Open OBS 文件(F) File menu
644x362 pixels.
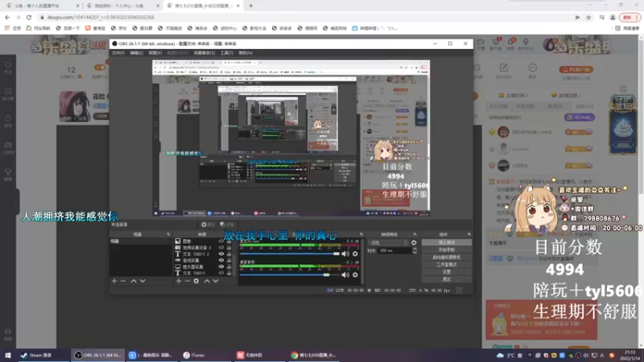(x=118, y=53)
